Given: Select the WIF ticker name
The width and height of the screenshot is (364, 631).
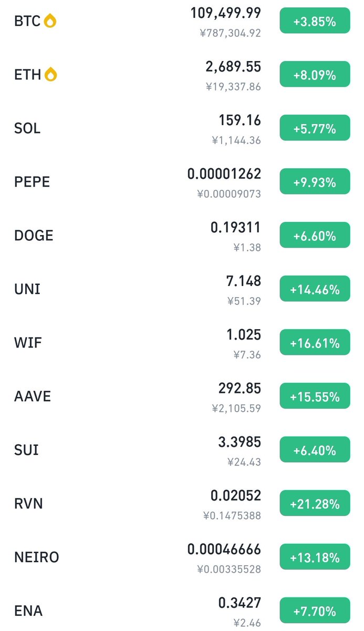Looking at the screenshot, I should [28, 343].
